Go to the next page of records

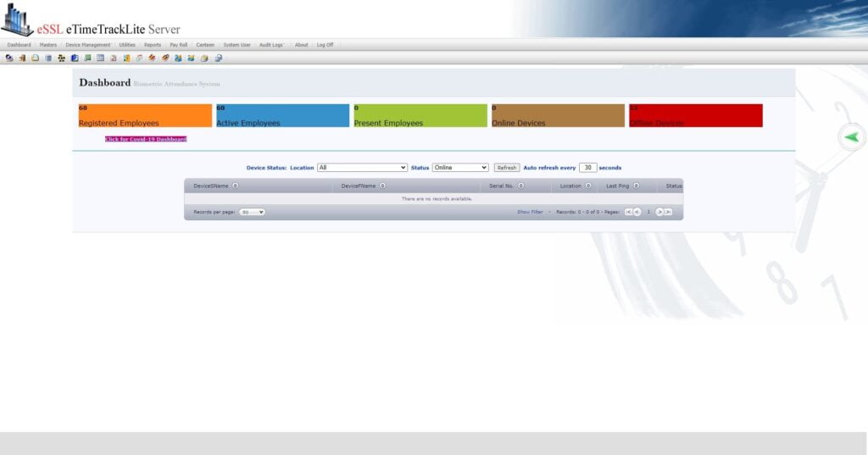pos(659,212)
